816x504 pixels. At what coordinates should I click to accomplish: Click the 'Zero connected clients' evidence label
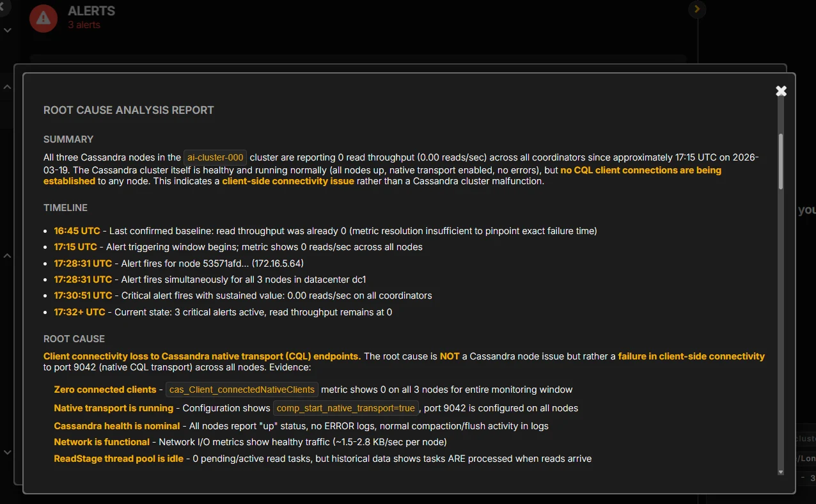105,390
